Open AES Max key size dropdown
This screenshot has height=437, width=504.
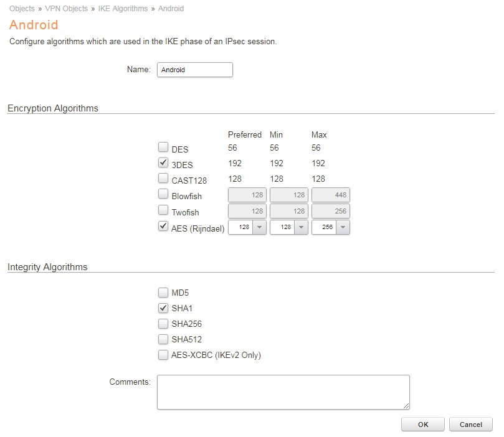343,227
